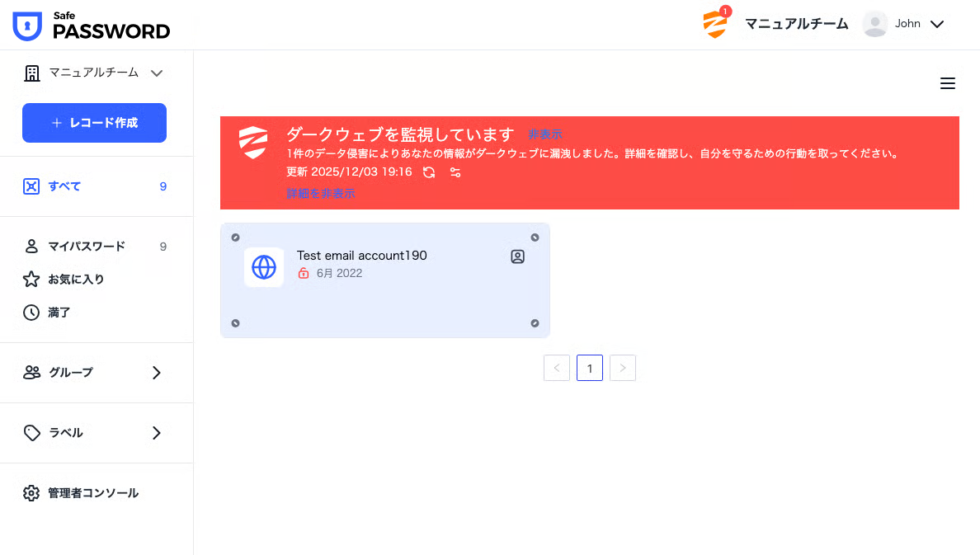The height and width of the screenshot is (555, 980).
Task: Open the John user account dropdown arrow
Action: click(x=937, y=24)
